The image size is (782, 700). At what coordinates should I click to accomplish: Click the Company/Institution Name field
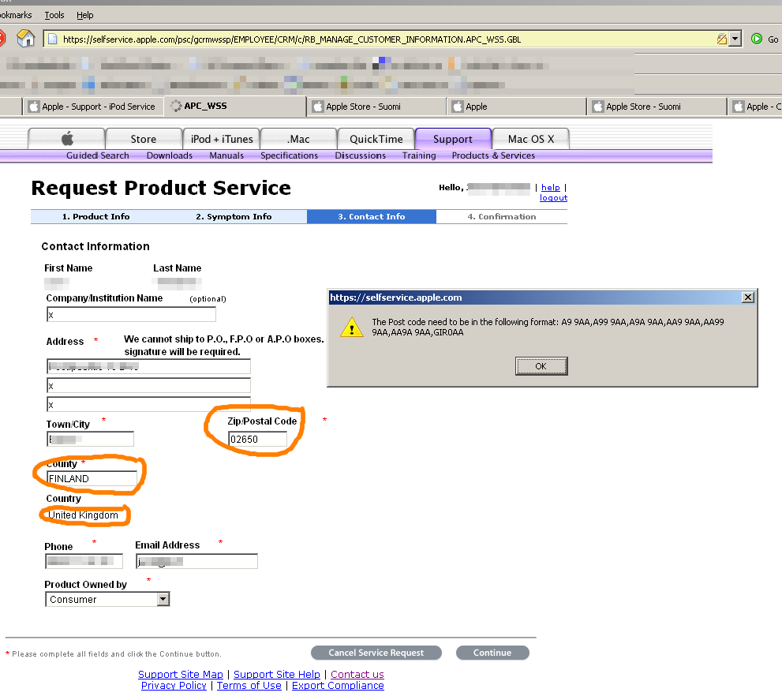pos(131,314)
